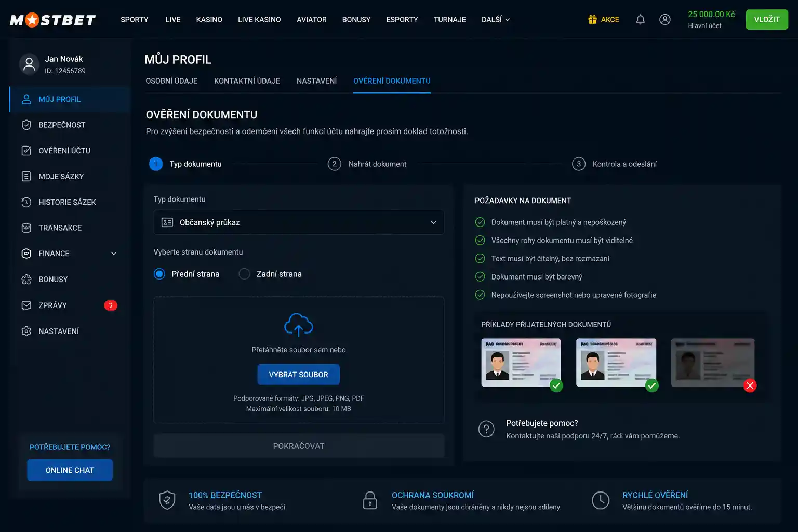This screenshot has width=798, height=532.
Task: Select Zadní strana radio button
Action: 244,274
